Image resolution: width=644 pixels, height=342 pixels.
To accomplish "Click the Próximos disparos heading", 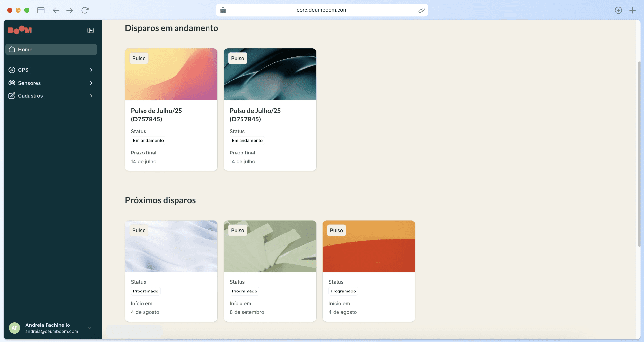I will (160, 200).
